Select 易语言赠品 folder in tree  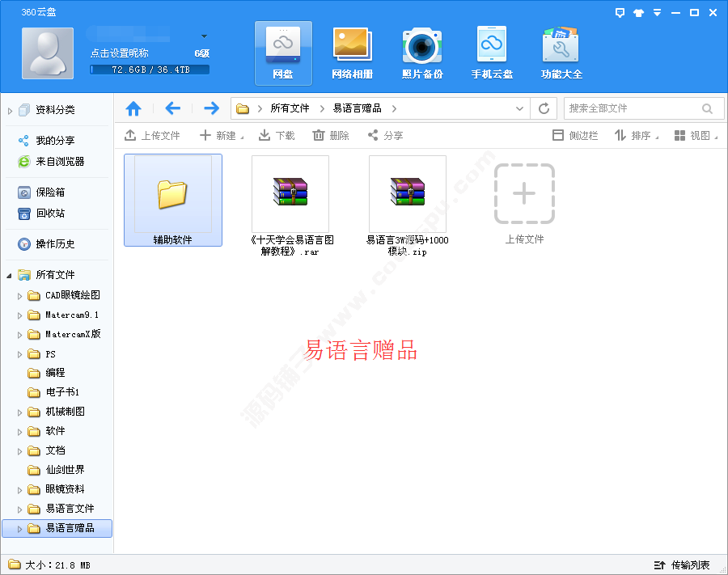[x=57, y=528]
